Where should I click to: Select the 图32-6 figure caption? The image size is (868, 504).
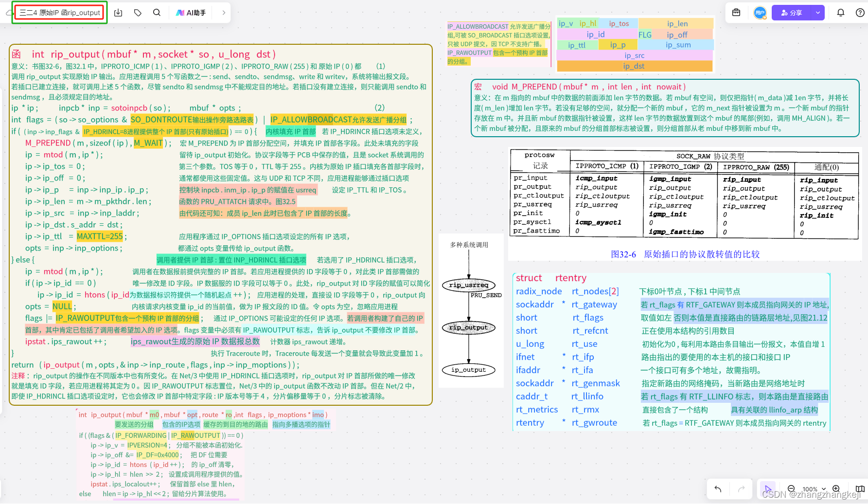(685, 254)
